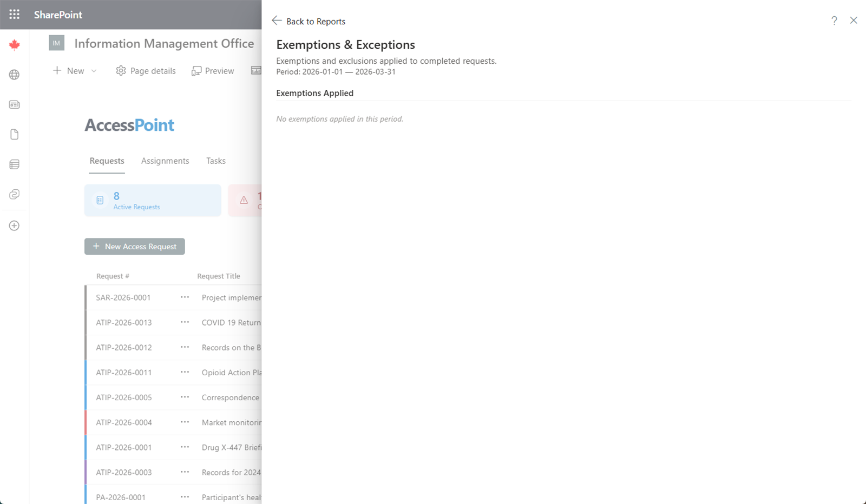
Task: Switch to the Tasks tab
Action: click(215, 161)
